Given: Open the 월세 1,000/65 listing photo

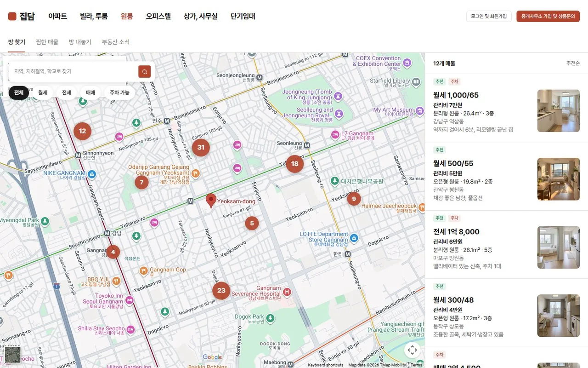Looking at the screenshot, I should point(559,111).
